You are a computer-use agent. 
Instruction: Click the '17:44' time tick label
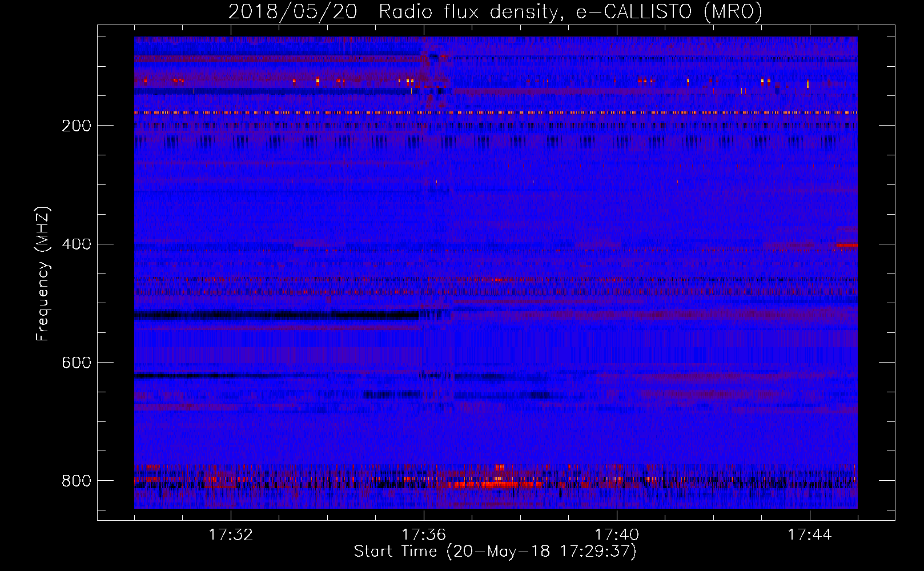click(810, 535)
